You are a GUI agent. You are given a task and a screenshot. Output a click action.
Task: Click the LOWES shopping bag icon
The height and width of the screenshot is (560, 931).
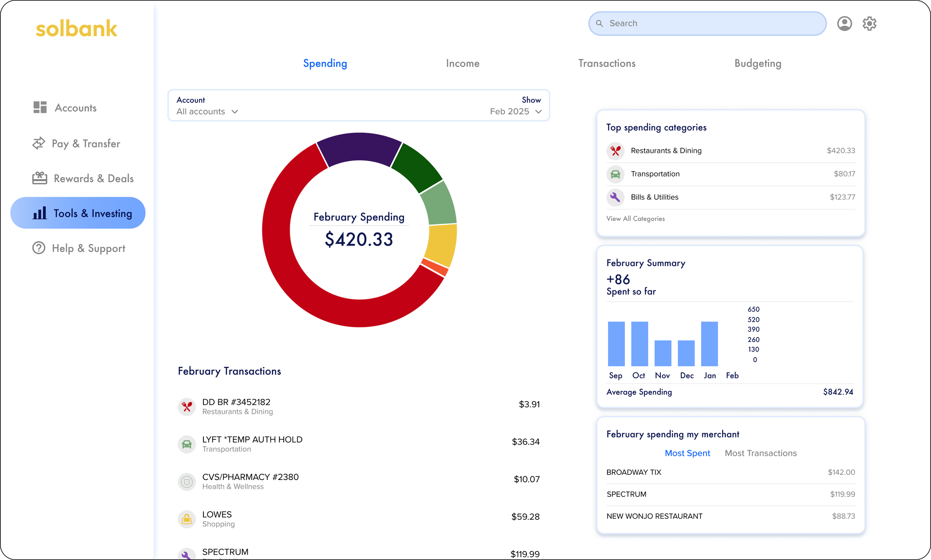187,519
